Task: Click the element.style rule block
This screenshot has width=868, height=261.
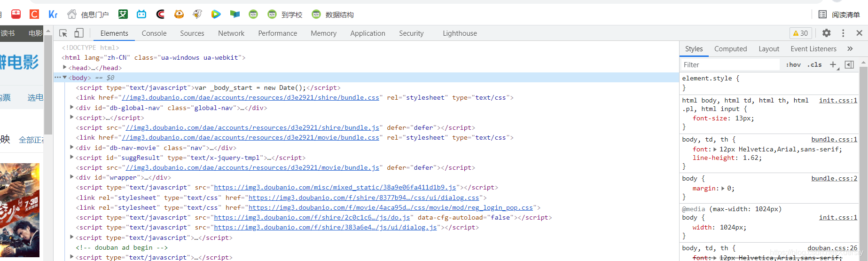Action: point(769,83)
